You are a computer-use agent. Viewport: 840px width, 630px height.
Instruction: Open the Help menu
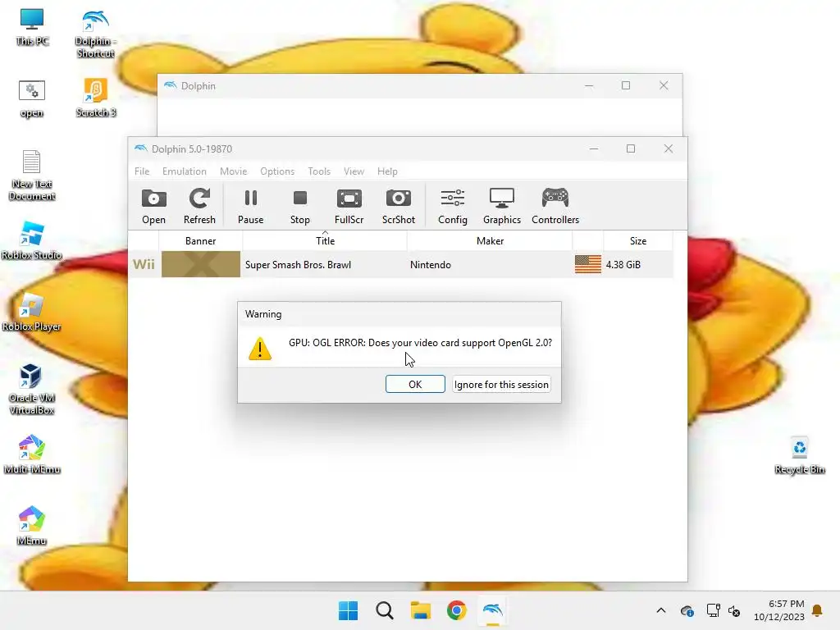click(387, 171)
